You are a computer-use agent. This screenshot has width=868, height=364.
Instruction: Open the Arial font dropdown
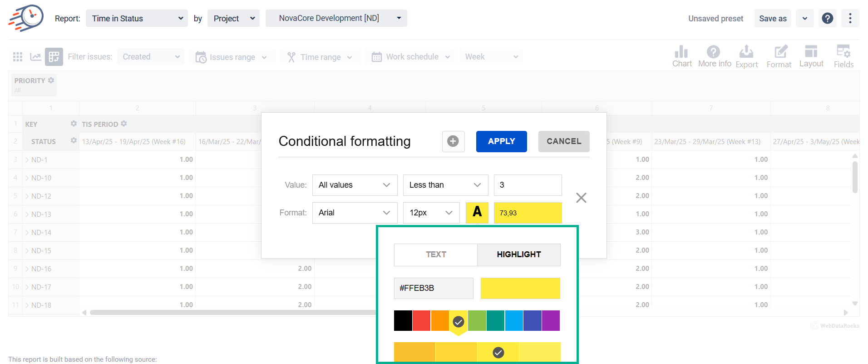[x=355, y=213]
